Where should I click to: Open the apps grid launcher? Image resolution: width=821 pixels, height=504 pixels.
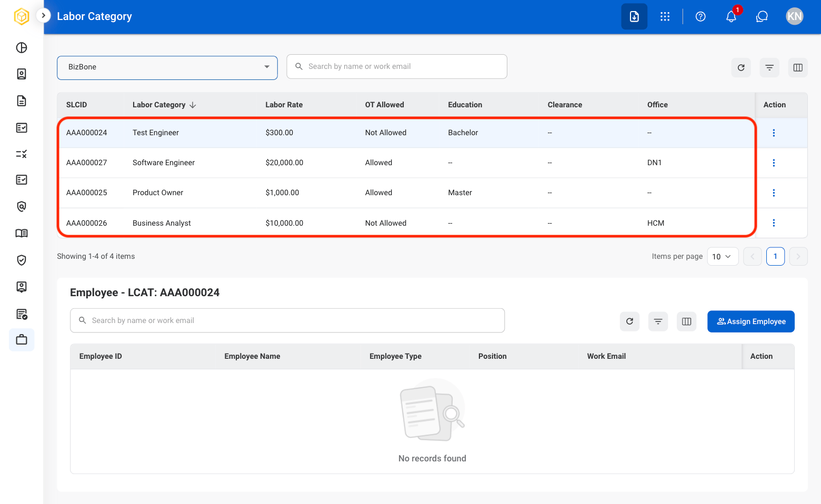click(x=665, y=17)
